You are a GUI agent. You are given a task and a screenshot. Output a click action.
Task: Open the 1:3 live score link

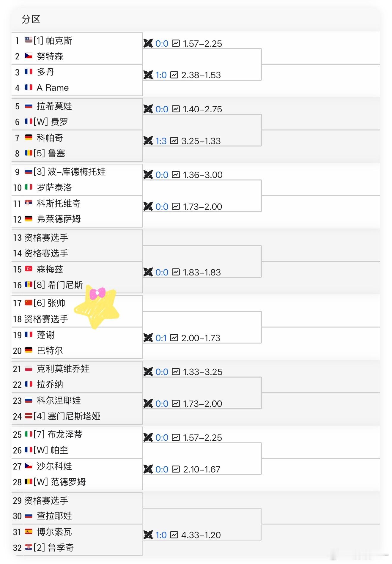[x=161, y=141]
